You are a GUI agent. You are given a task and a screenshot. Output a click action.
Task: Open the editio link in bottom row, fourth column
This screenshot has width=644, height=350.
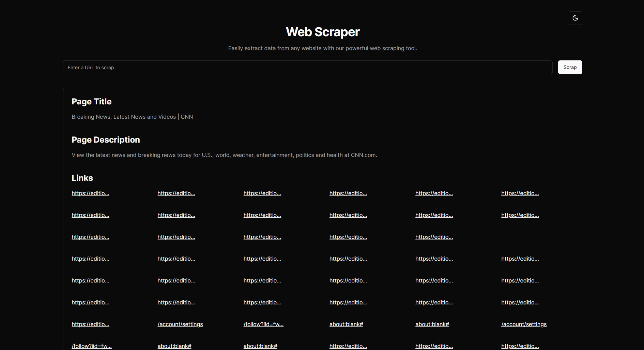point(348,346)
